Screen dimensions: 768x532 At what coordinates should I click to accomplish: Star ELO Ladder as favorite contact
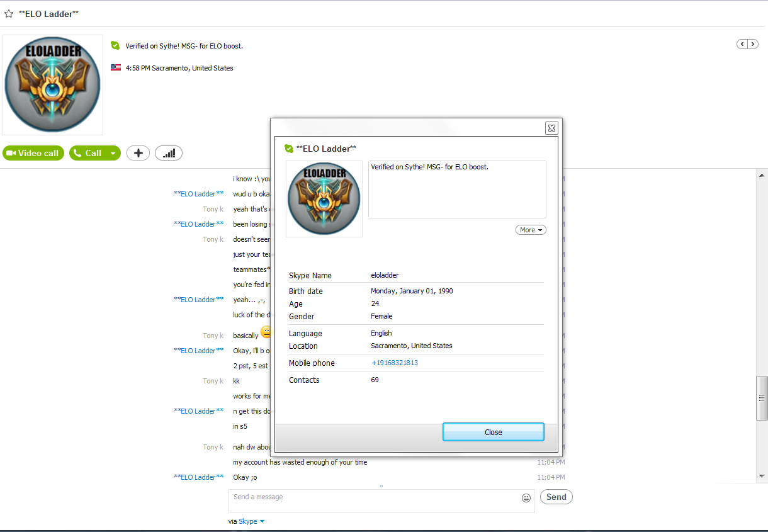point(8,13)
